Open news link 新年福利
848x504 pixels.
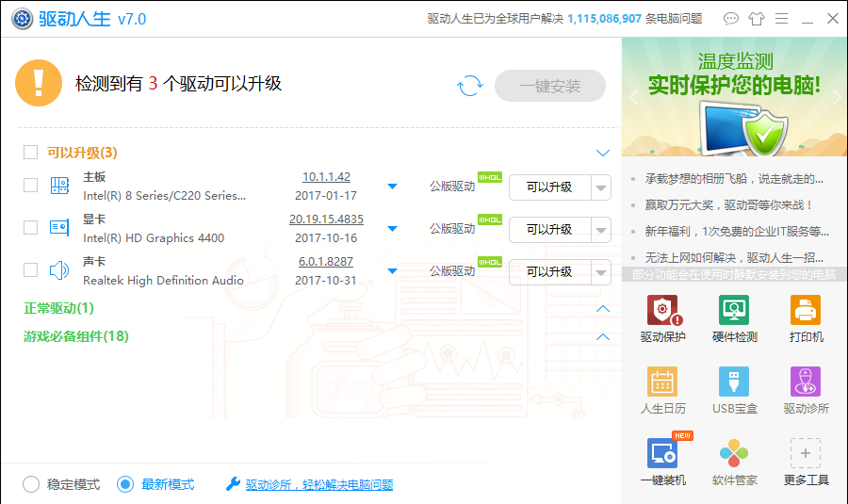pyautogui.click(x=737, y=232)
